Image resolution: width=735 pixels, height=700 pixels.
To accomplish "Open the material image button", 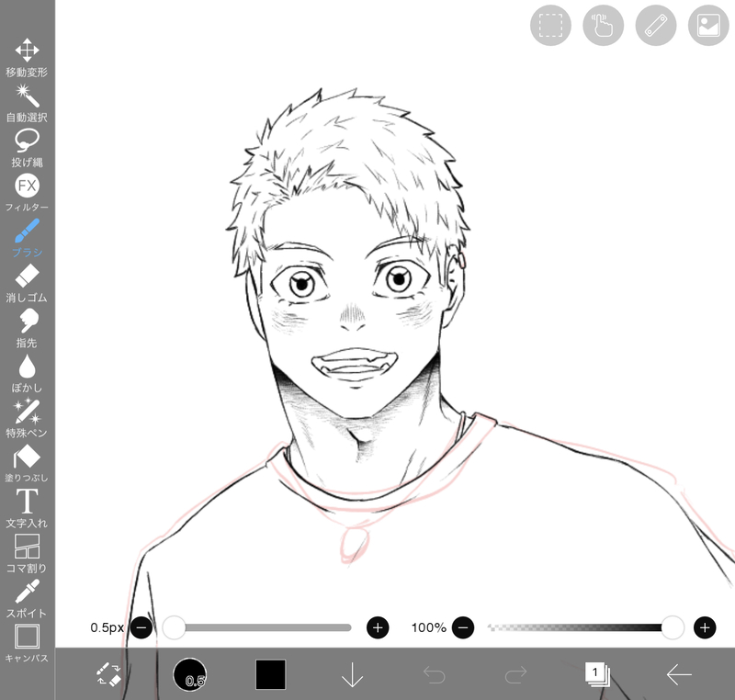I will (x=708, y=26).
